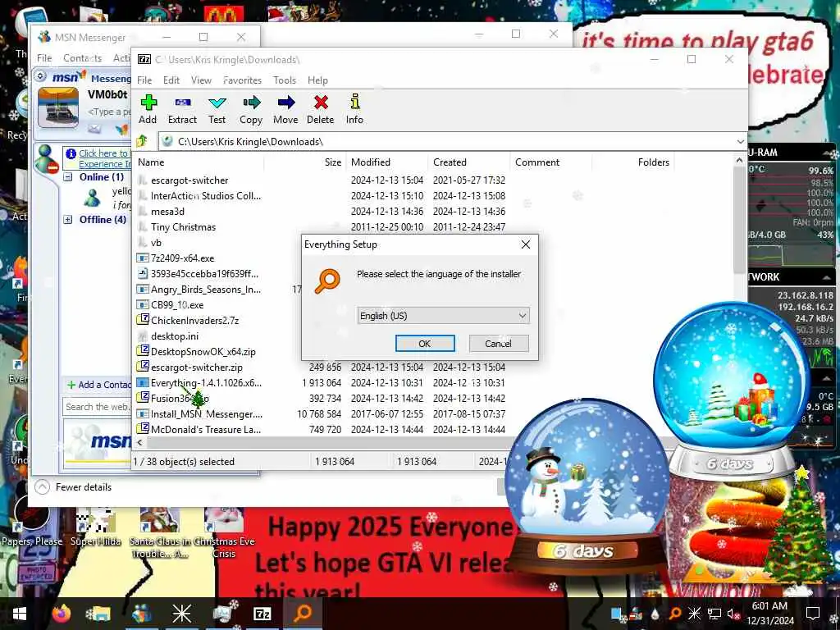Click the MSN email envelope icon

click(x=94, y=129)
